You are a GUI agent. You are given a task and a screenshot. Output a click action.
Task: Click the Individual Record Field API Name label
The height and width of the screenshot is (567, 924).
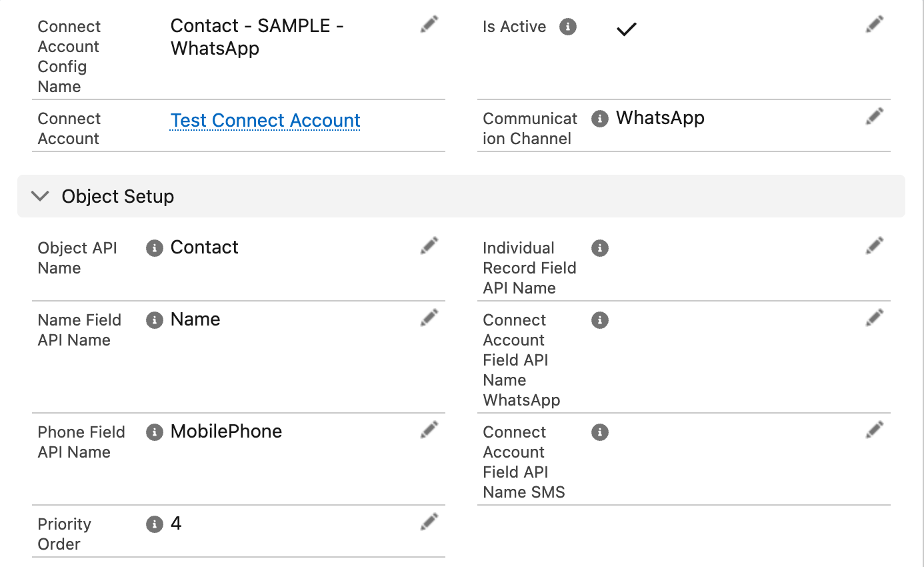[529, 268]
